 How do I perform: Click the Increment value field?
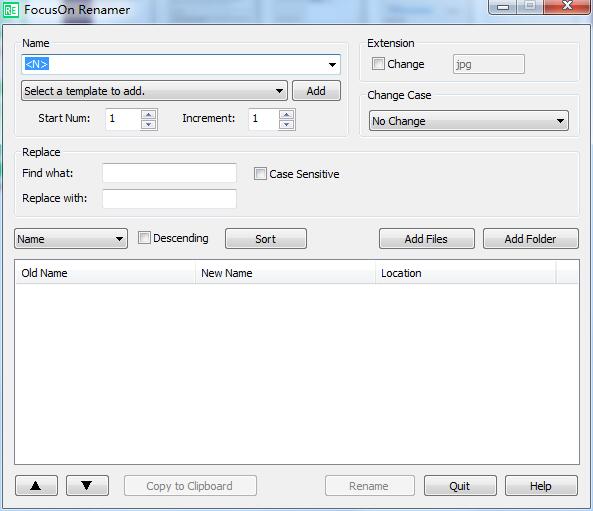(x=264, y=119)
